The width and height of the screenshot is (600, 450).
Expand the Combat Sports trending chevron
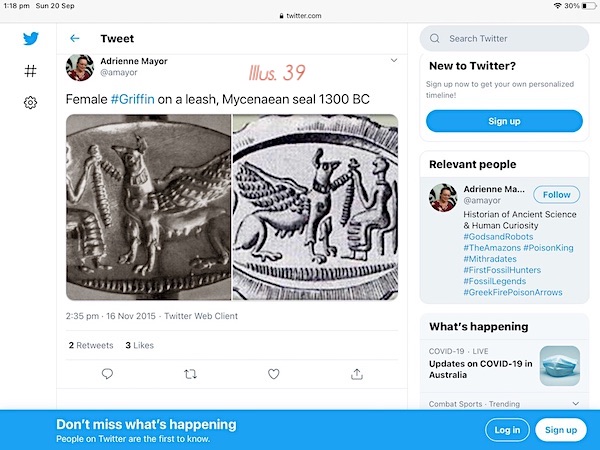[576, 404]
